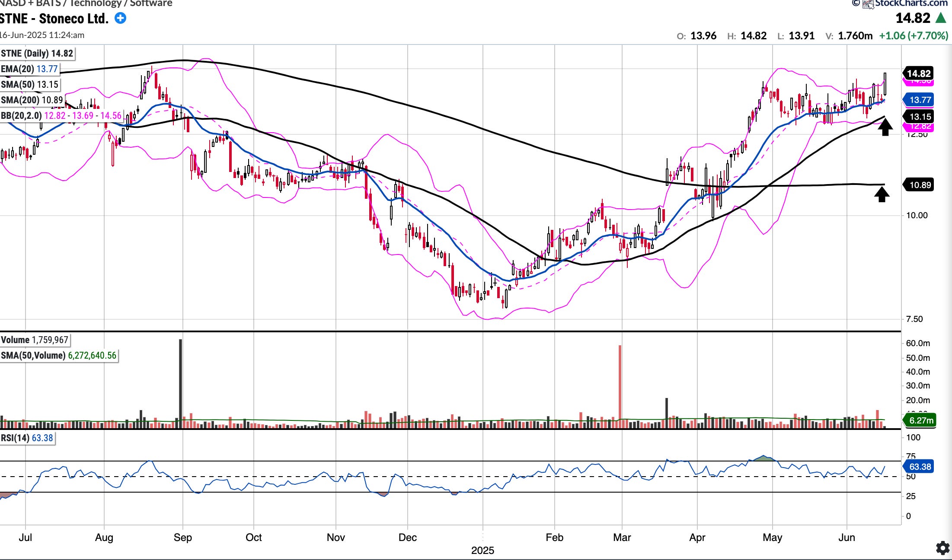The image size is (952, 560).
Task: Click the StockCharts.com logo icon
Action: [x=868, y=4]
